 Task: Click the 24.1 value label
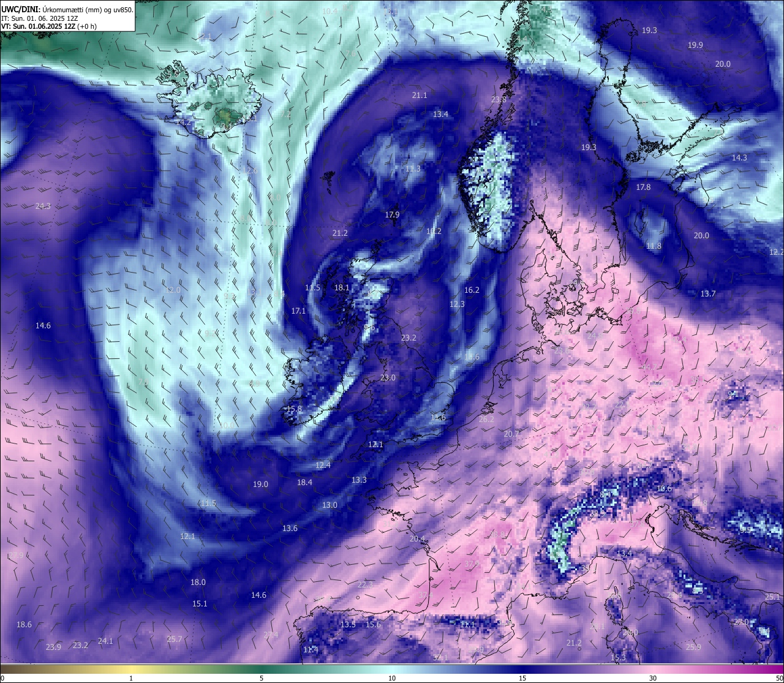[105, 641]
